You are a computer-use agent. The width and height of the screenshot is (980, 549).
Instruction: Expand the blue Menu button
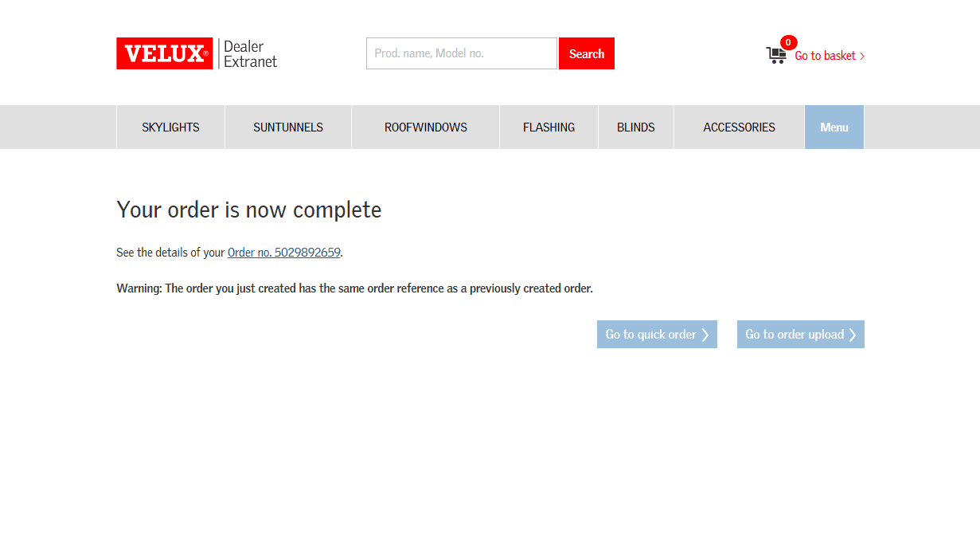coord(834,127)
